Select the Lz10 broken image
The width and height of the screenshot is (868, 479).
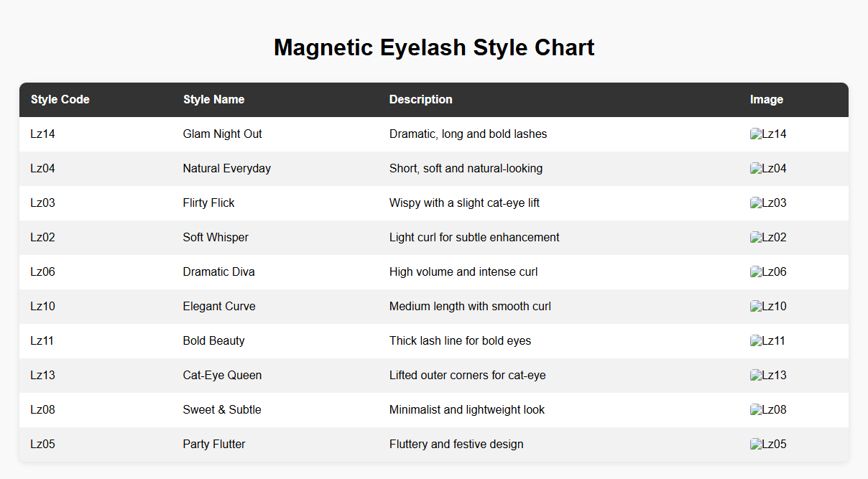767,307
